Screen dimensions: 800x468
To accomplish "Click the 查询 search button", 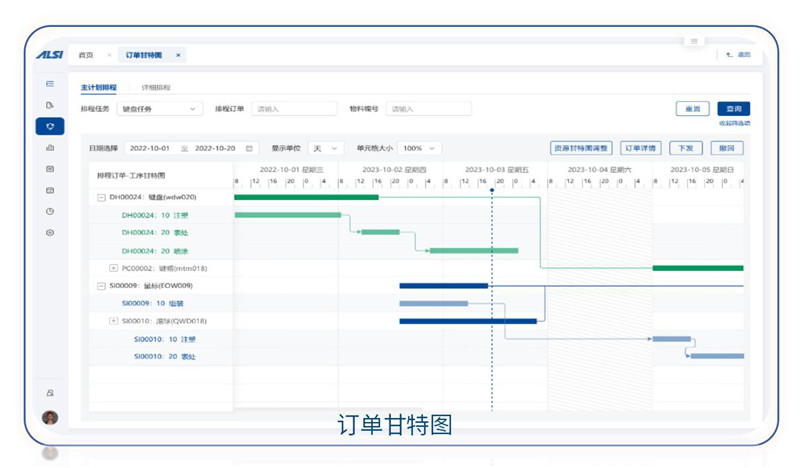I will point(734,109).
